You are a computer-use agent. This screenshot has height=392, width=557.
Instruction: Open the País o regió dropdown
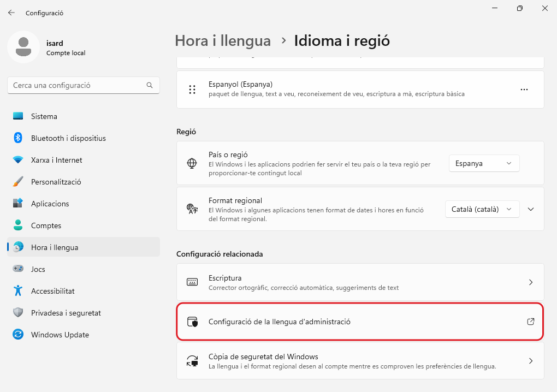point(484,163)
